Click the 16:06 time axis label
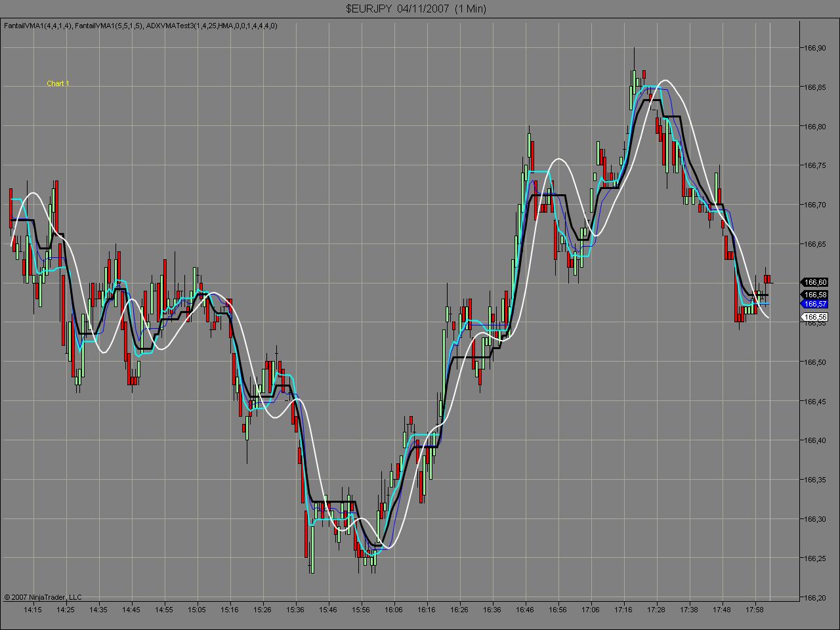 click(x=394, y=610)
